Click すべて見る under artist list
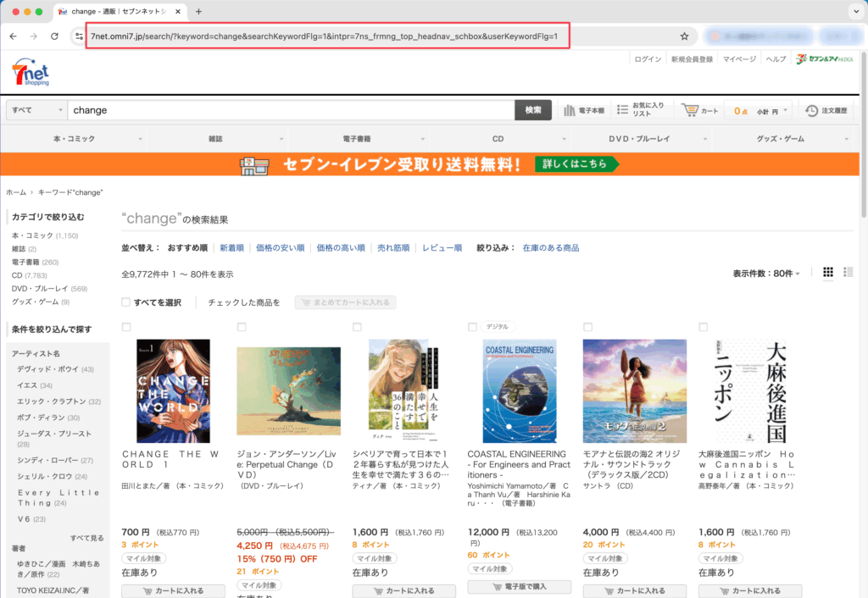868x598 pixels. pyautogui.click(x=87, y=538)
